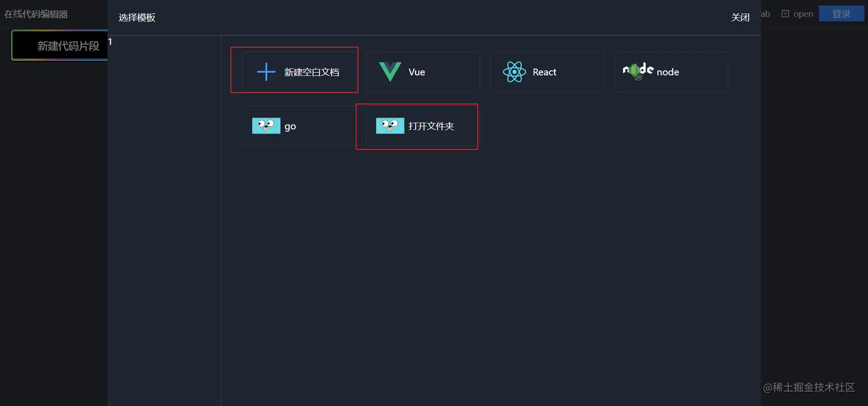This screenshot has width=868, height=406.
Task: Select the gopher icon beside "go"
Action: (266, 126)
